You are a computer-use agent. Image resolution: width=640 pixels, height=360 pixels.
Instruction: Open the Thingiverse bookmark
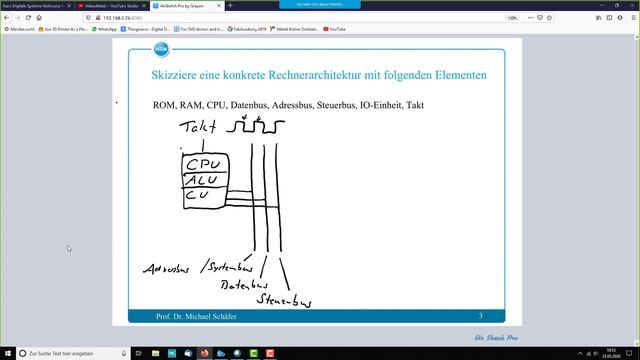(x=145, y=29)
